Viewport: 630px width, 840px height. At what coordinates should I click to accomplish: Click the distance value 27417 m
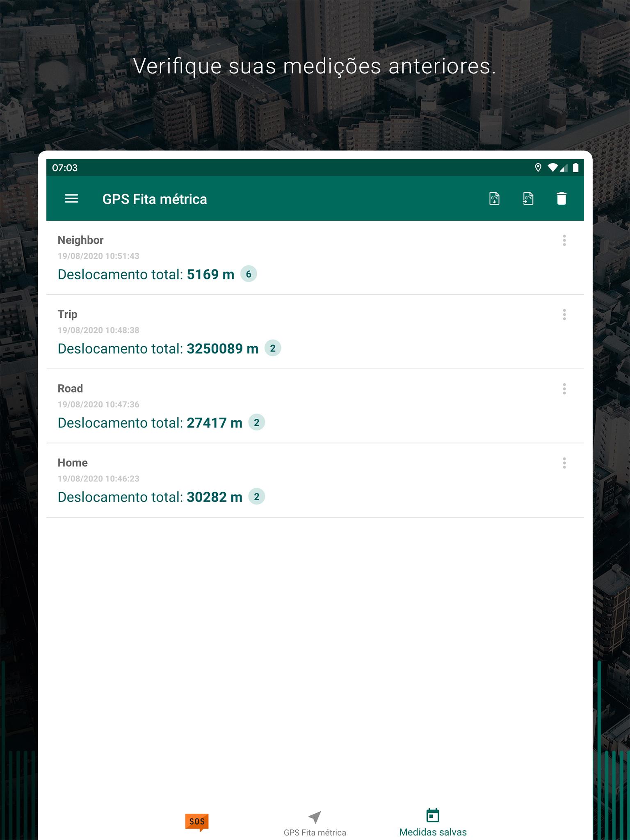[215, 423]
